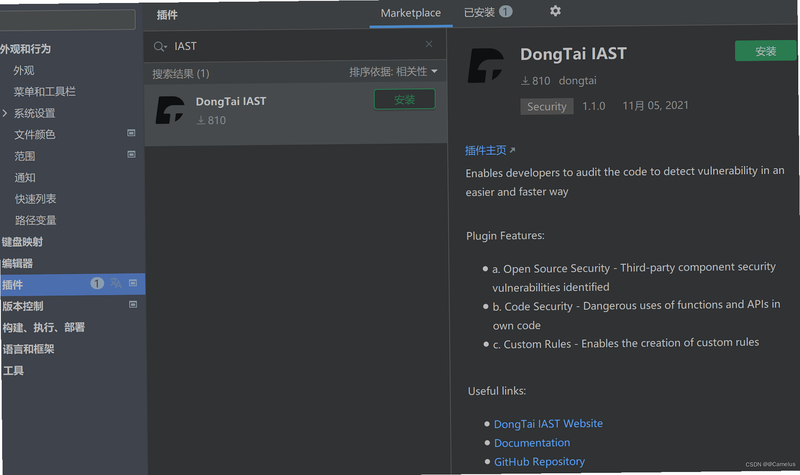
Task: Select 范围 settings item
Action: coord(24,156)
